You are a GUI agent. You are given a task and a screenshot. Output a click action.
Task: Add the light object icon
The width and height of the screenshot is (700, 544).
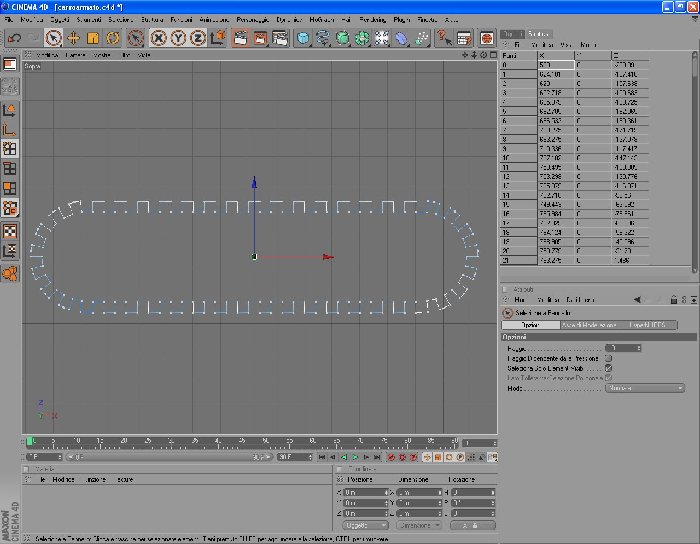click(382, 38)
